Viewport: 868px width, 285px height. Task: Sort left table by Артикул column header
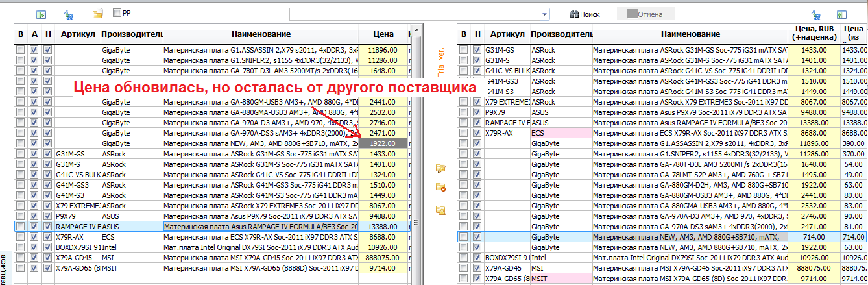[x=77, y=34]
